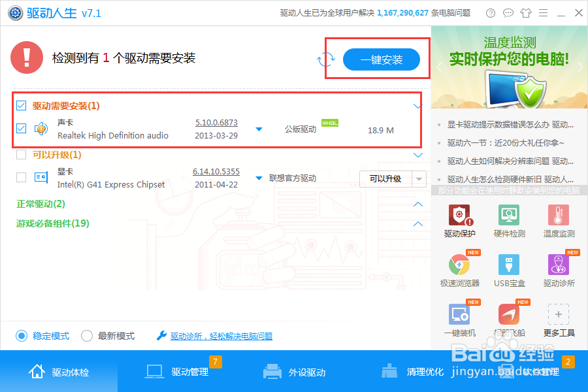Collapse the 游戏必备组件(19) section
The height and width of the screenshot is (392, 588).
(x=417, y=223)
